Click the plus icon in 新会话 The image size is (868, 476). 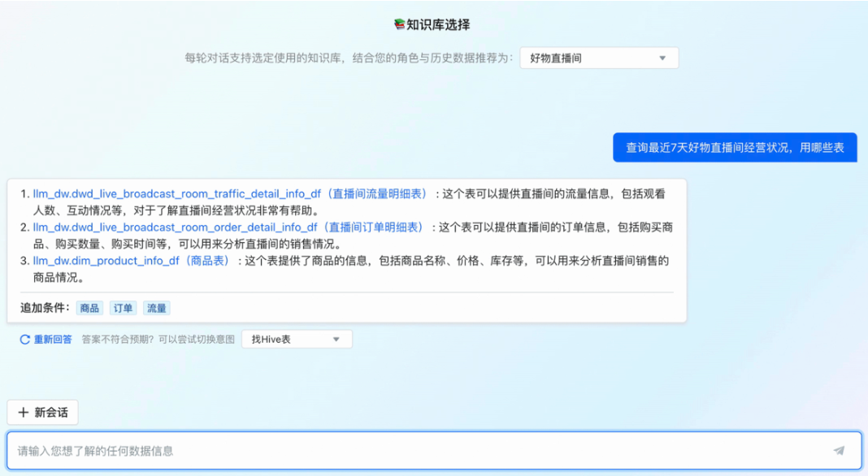[24, 413]
